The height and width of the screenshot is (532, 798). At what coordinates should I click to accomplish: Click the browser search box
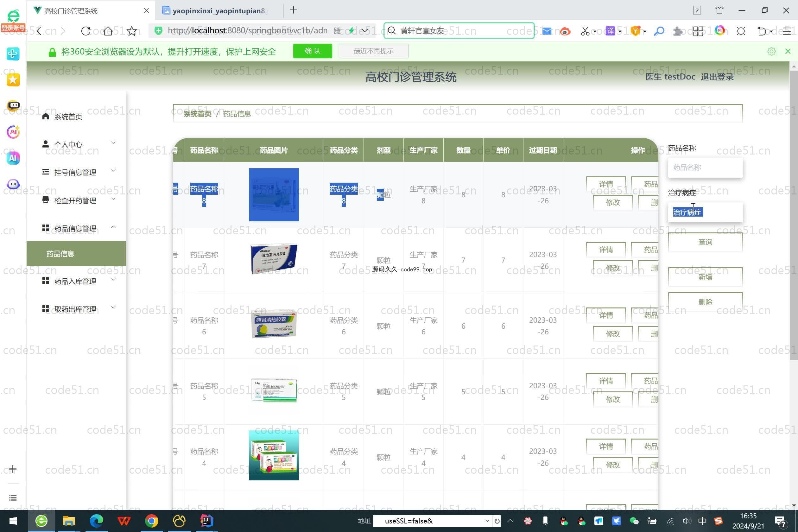(459, 31)
